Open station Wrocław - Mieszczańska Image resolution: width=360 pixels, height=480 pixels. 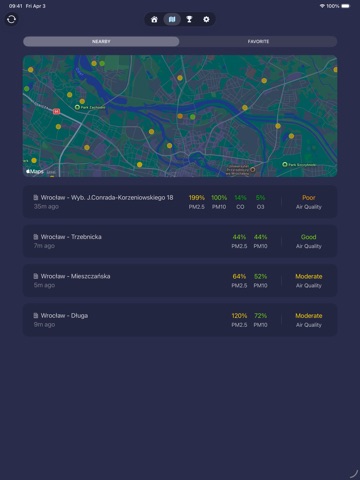click(180, 281)
